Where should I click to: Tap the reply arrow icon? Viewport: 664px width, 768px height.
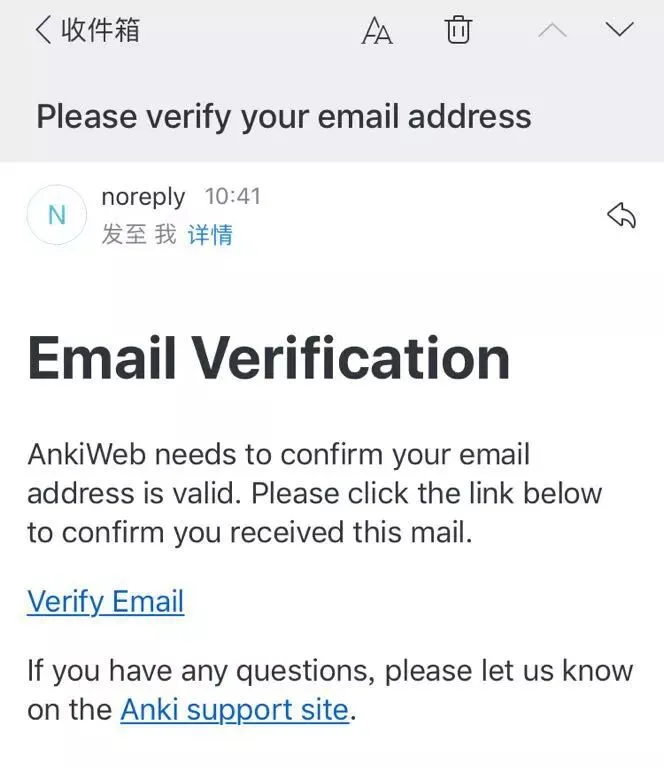pyautogui.click(x=621, y=214)
